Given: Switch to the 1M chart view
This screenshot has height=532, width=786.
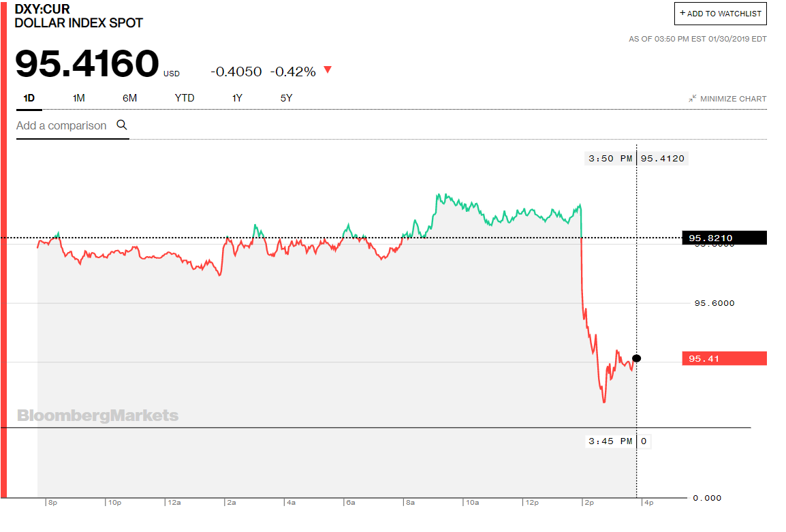Looking at the screenshot, I should pyautogui.click(x=78, y=98).
